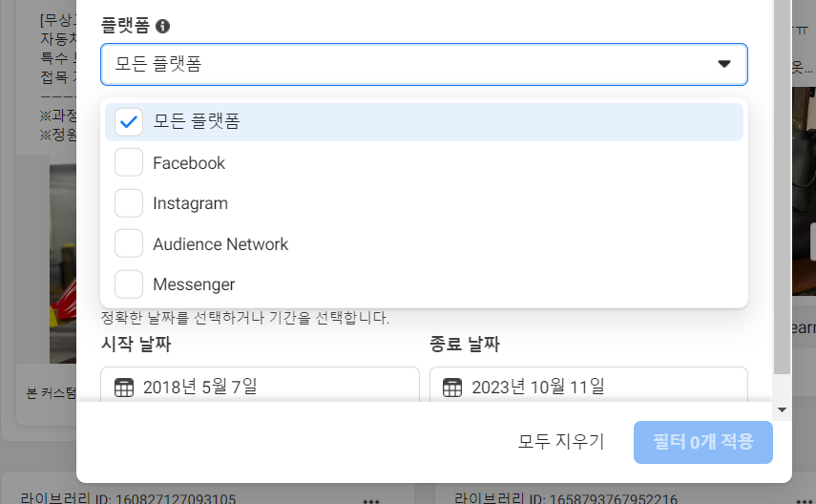
Task: Check the Messenger checkbox
Action: point(129,283)
